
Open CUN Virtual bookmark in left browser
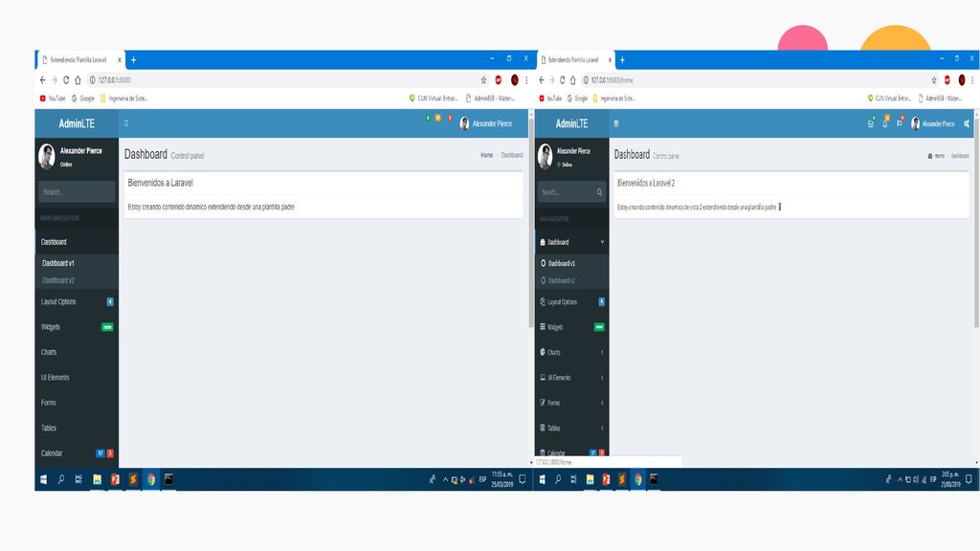pos(434,99)
